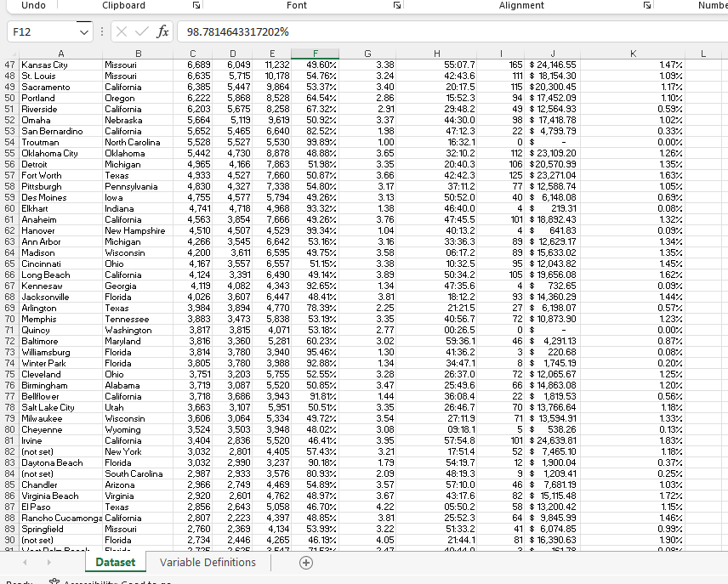The height and width of the screenshot is (584, 728).
Task: Select the Dataset sheet tab
Action: pos(115,563)
